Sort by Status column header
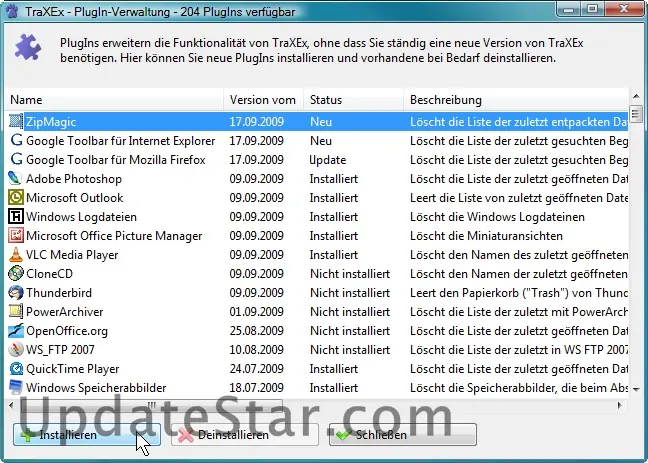 [354, 100]
